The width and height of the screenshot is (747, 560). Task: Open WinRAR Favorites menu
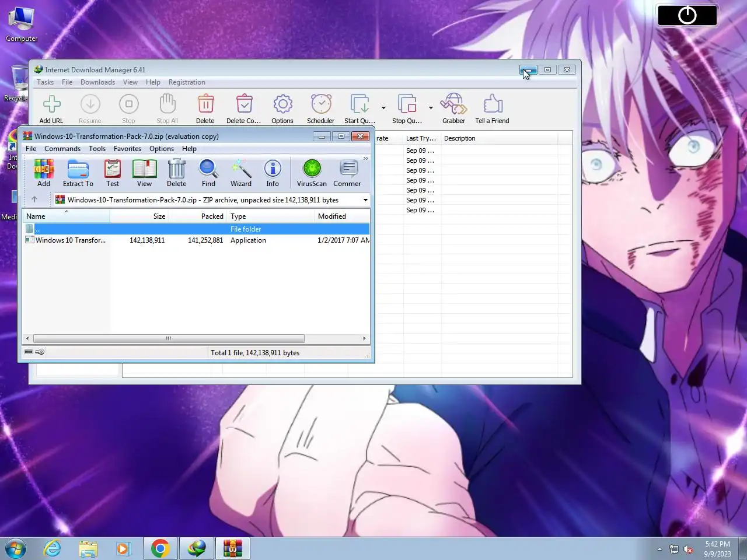click(x=127, y=149)
